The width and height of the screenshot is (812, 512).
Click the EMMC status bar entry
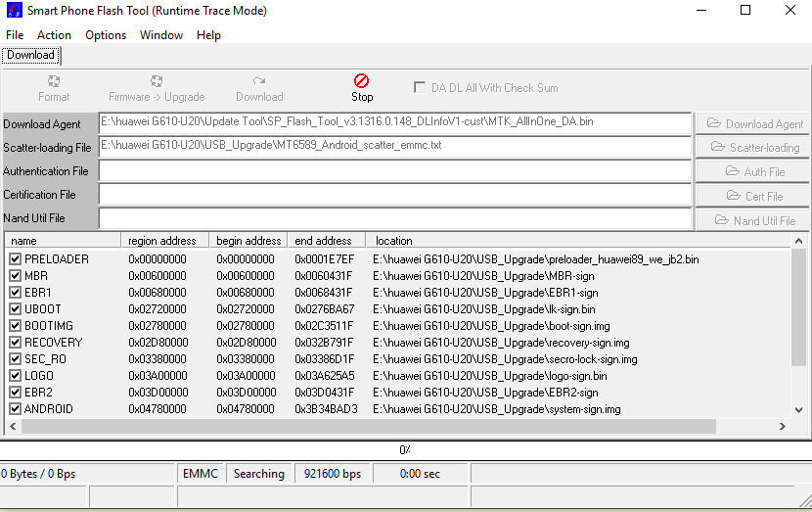tap(201, 474)
